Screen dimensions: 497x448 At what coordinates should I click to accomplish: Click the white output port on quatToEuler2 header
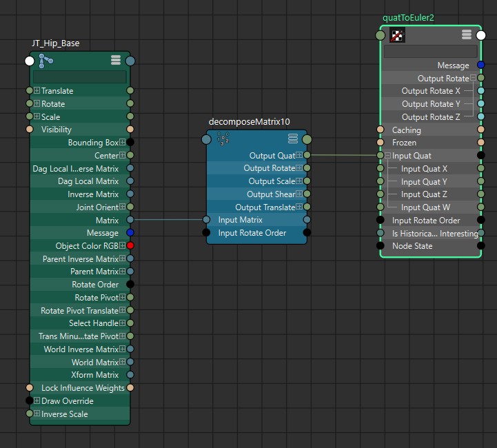481,35
